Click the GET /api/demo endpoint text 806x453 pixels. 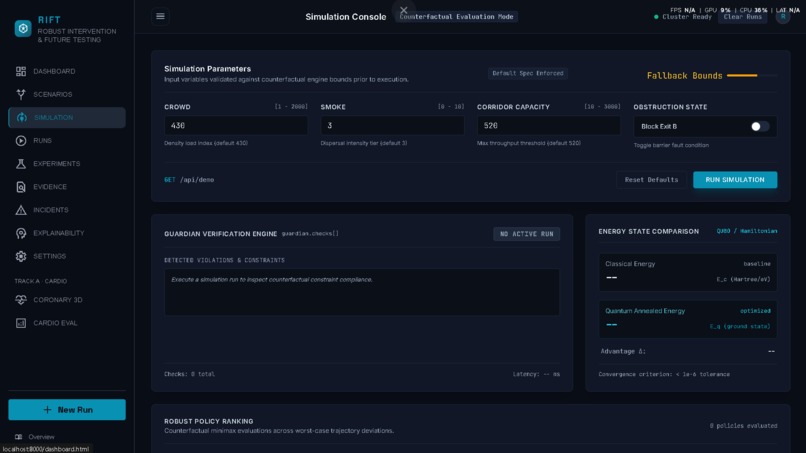[x=189, y=180]
